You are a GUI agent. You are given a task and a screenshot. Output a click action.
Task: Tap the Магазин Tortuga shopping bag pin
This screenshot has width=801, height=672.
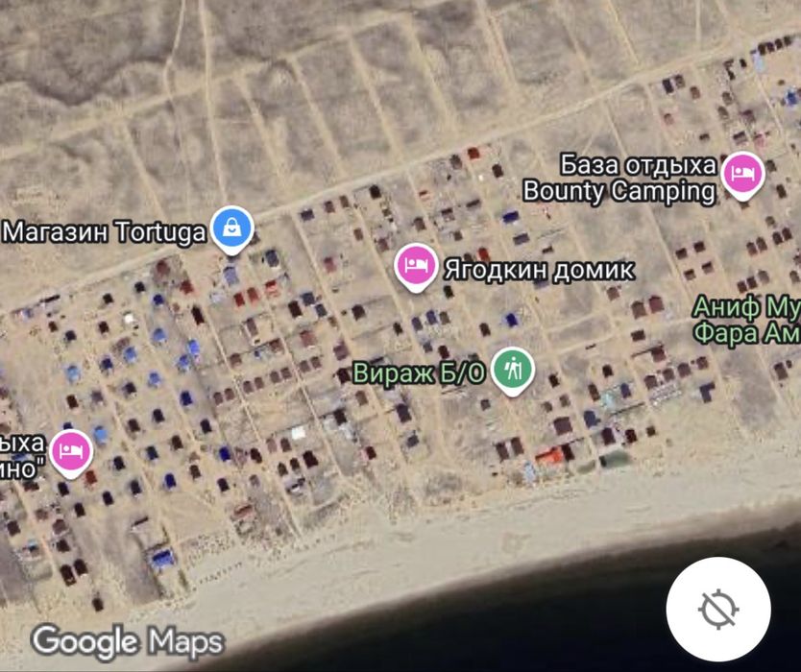(232, 229)
